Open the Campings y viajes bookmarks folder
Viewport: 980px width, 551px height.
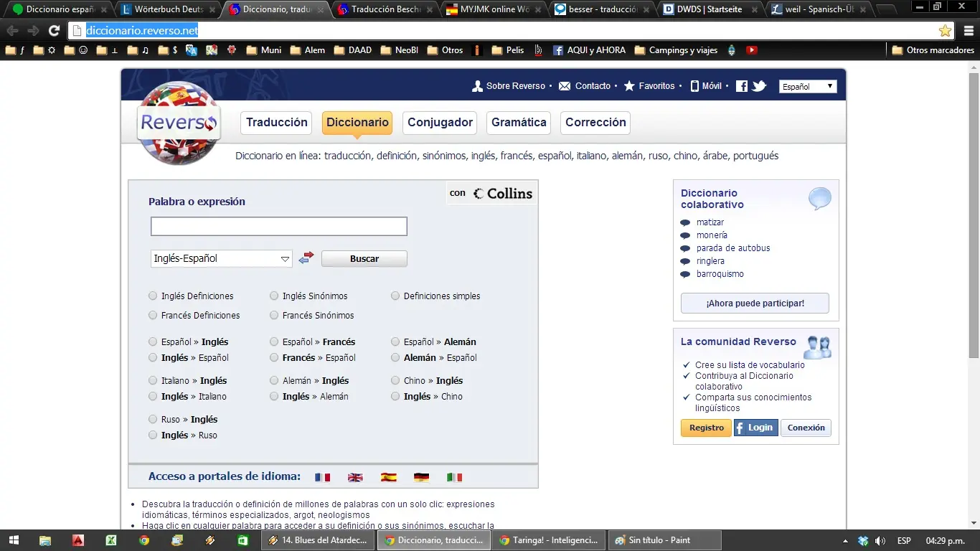pyautogui.click(x=676, y=50)
